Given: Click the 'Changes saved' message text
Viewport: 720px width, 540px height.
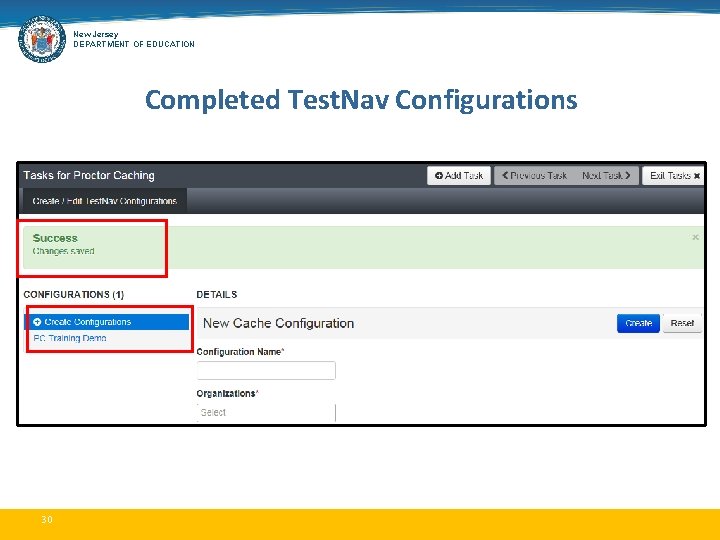Looking at the screenshot, I should [x=63, y=251].
